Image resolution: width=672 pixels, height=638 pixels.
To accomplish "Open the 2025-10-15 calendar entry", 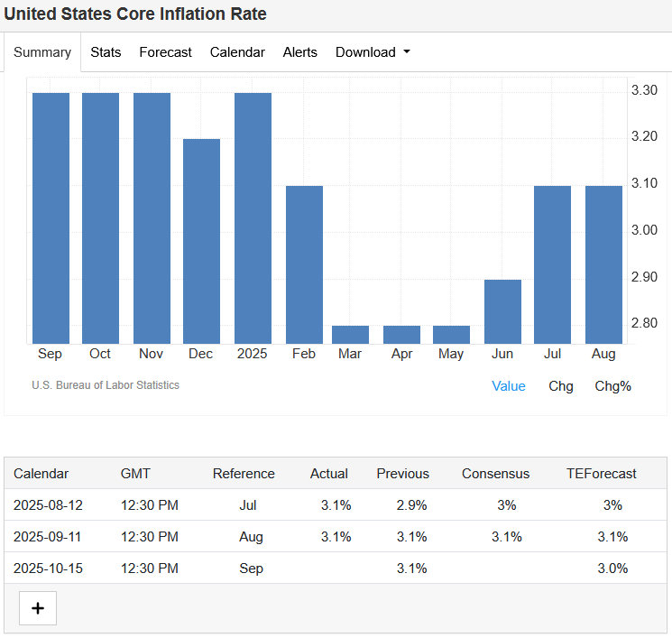I will (47, 569).
